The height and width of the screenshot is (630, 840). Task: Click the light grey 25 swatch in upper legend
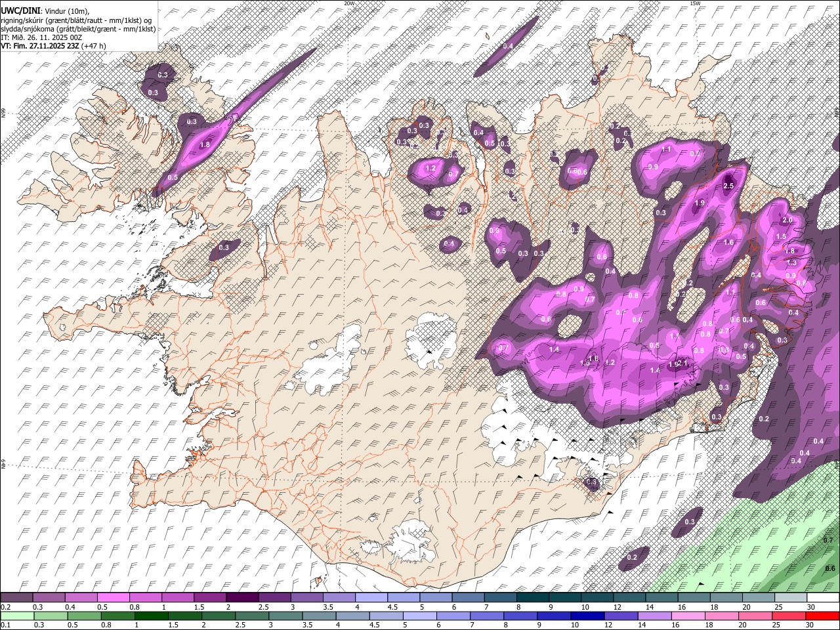pyautogui.click(x=790, y=598)
